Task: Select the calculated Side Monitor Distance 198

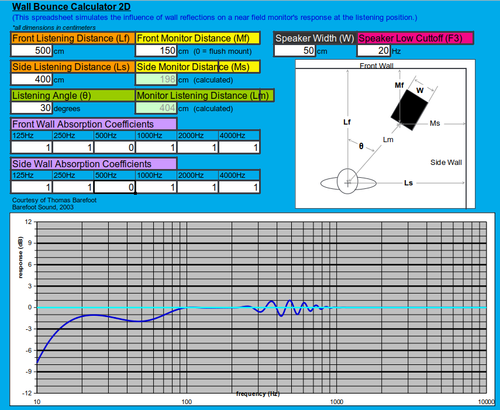Action: click(156, 79)
